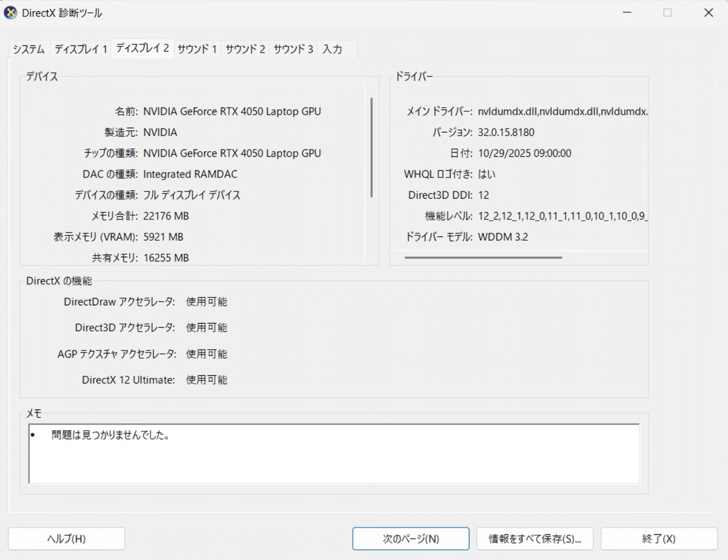Click the WHQL ロゴ付き value はい
This screenshot has height=560, width=728.
tap(487, 174)
